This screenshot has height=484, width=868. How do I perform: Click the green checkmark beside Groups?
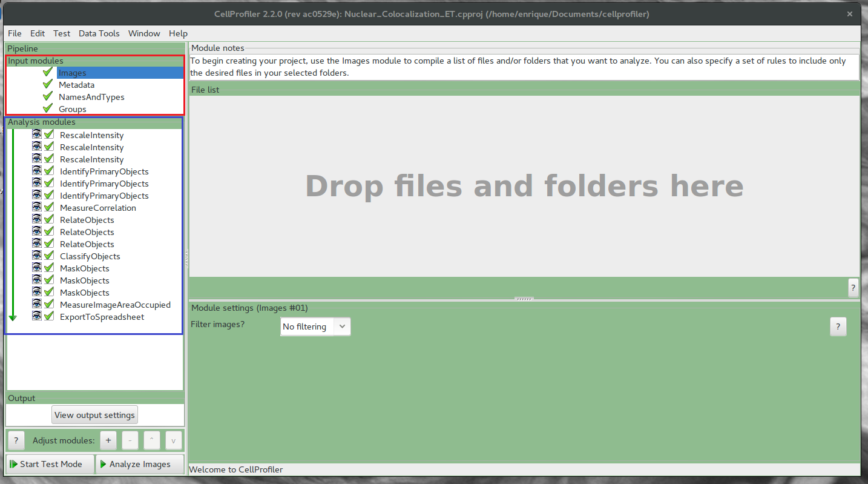click(48, 108)
